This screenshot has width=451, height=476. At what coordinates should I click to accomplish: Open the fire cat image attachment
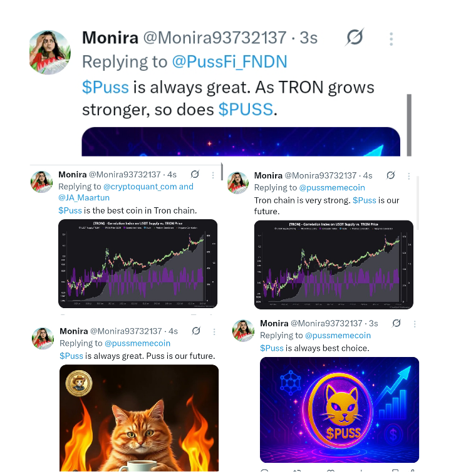pos(139,418)
